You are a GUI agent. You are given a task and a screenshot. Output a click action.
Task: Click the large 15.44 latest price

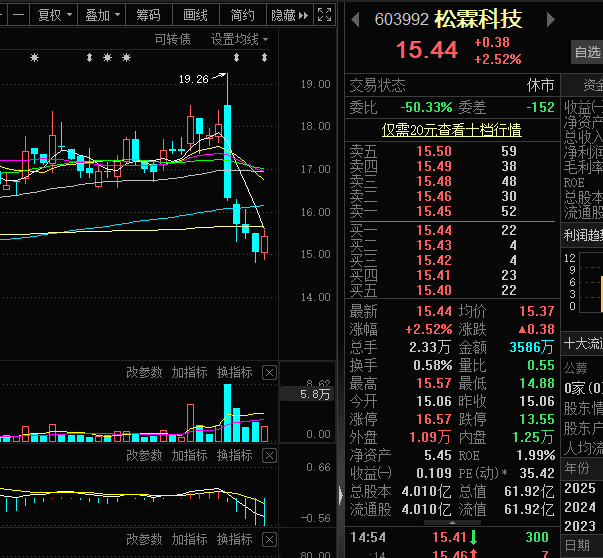pos(427,50)
